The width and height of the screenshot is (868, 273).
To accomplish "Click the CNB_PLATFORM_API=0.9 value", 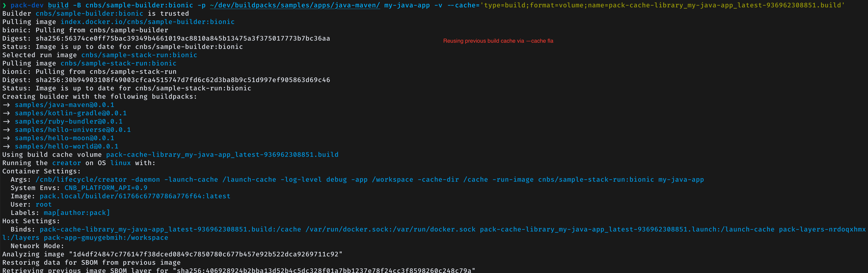I will coord(106,188).
